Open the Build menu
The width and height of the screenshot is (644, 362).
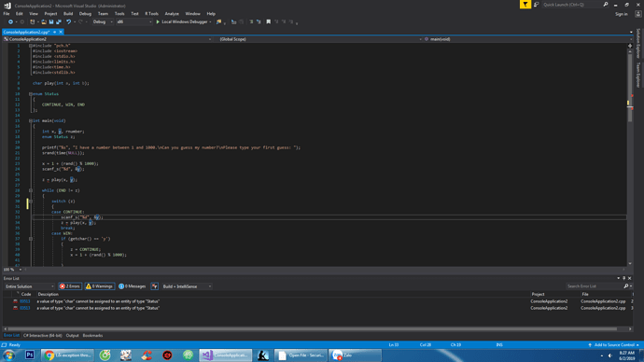(x=68, y=14)
